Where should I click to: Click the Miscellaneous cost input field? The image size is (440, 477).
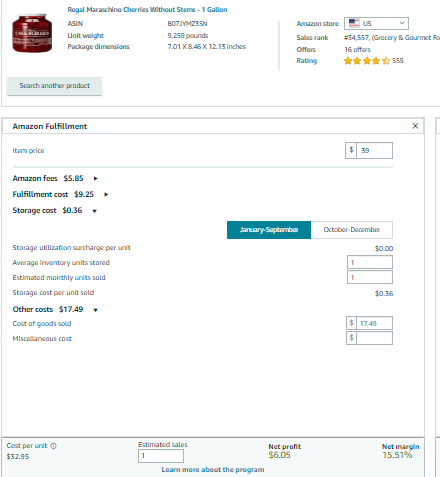[x=374, y=338]
